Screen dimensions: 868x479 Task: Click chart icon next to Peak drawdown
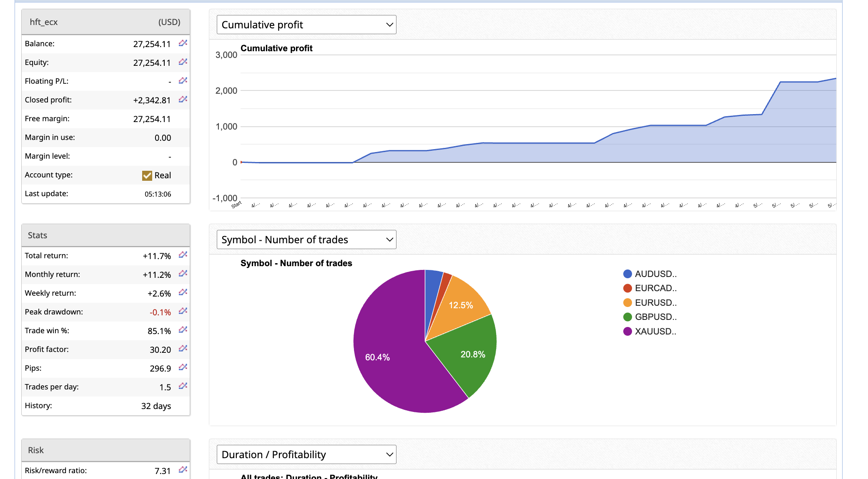183,311
